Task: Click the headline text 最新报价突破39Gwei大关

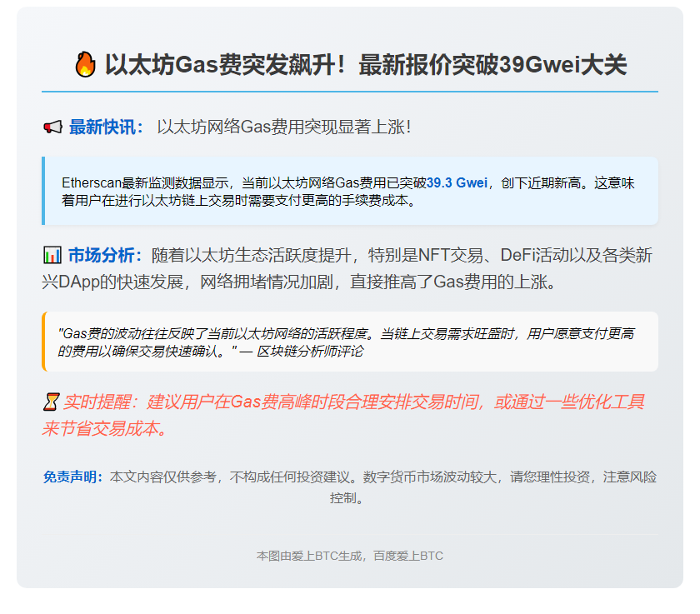Action: click(492, 65)
